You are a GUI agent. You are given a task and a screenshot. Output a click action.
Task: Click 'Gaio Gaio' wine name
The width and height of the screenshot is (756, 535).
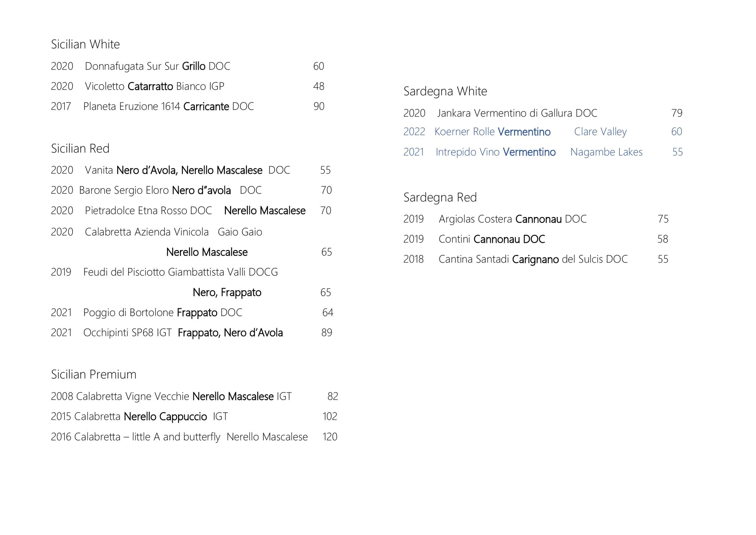(240, 232)
